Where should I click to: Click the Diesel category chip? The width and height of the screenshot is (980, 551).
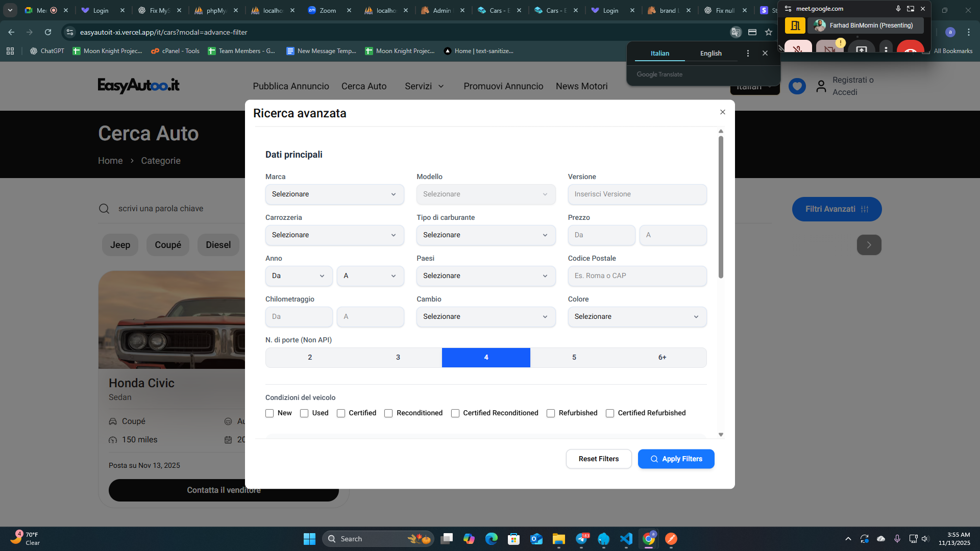(218, 245)
